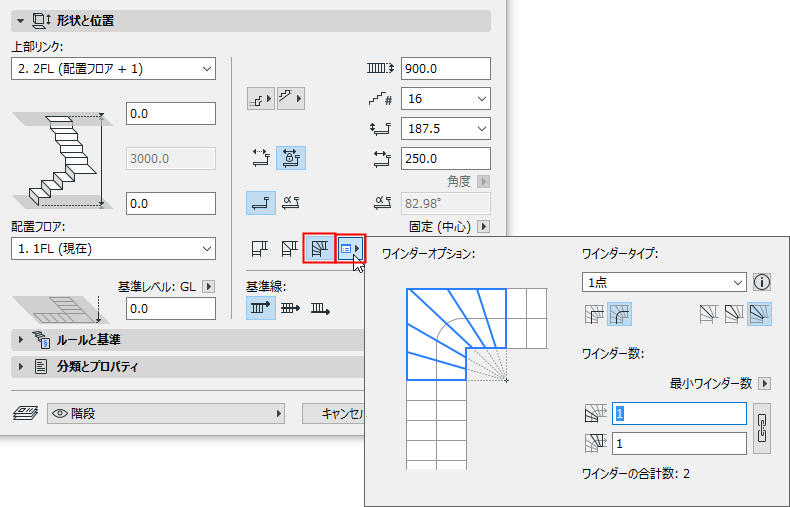Select the going-length arrow tread icon

[260, 158]
